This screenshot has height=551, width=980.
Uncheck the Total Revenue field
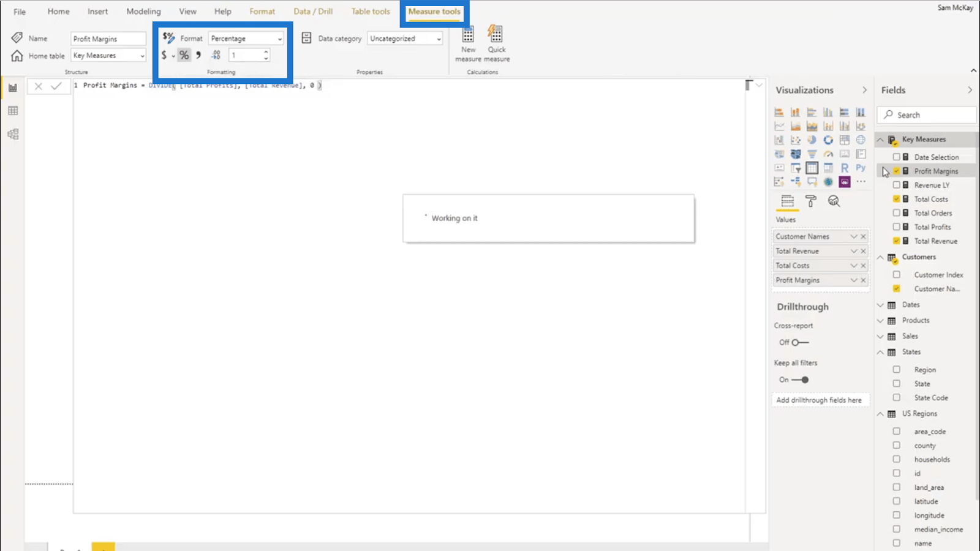point(897,241)
